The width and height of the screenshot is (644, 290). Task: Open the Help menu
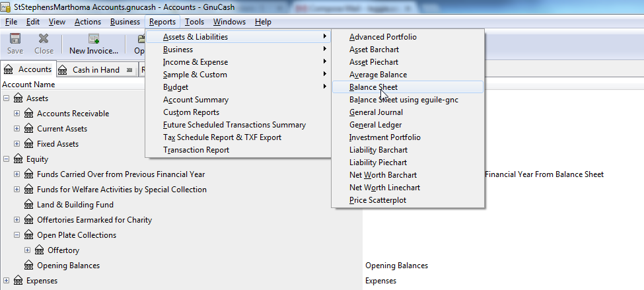263,22
